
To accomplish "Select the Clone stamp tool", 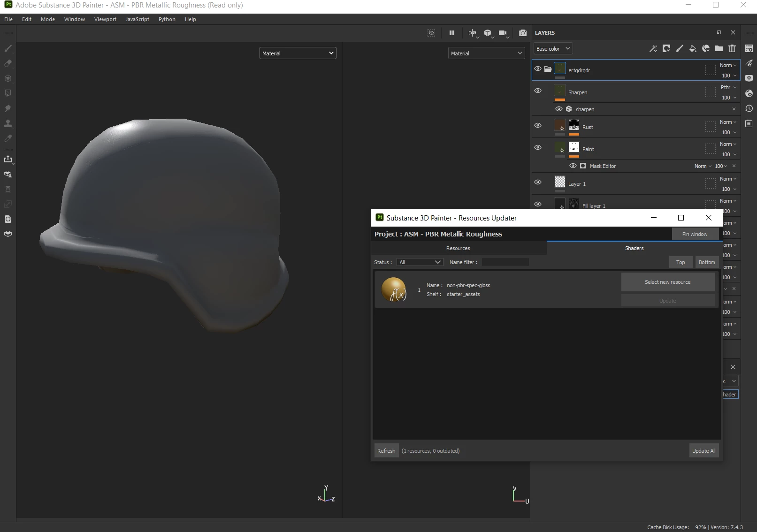I will tap(8, 123).
